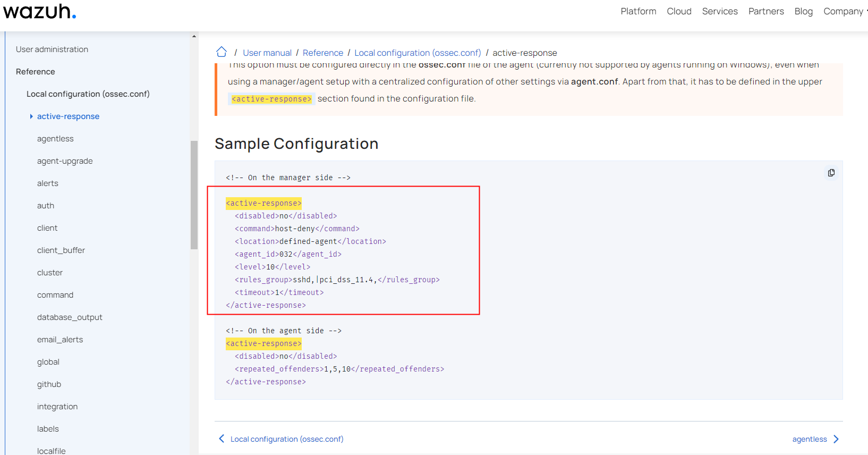Open command sidebar entry
Viewport: 868px width, 455px height.
(55, 295)
